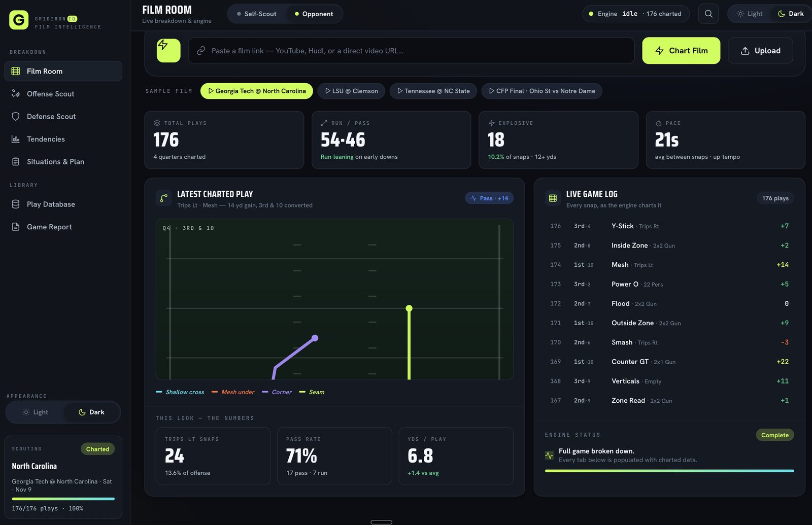The width and height of the screenshot is (812, 525).
Task: Open Situations & Plan
Action: (63, 162)
